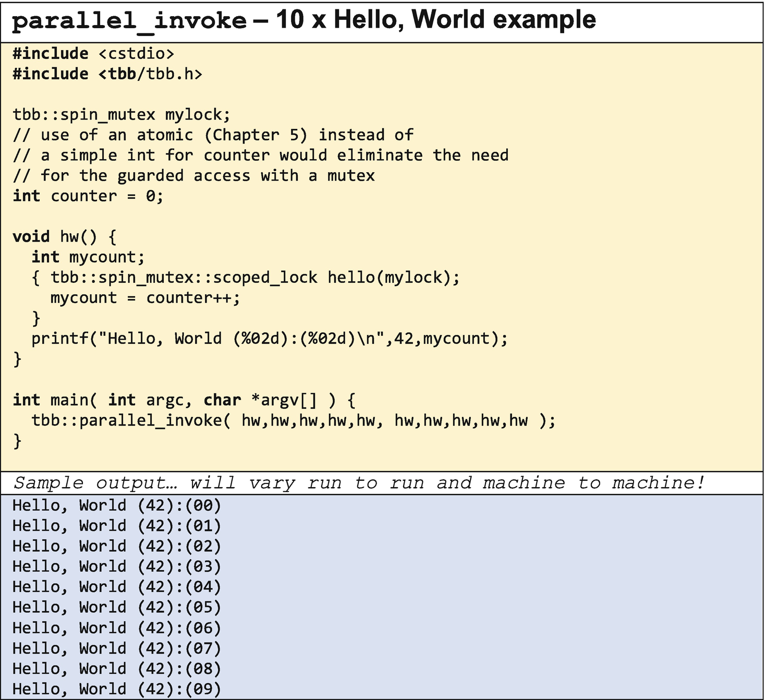765x700 pixels.
Task: Click the line "void hw() {"
Action: (65, 237)
